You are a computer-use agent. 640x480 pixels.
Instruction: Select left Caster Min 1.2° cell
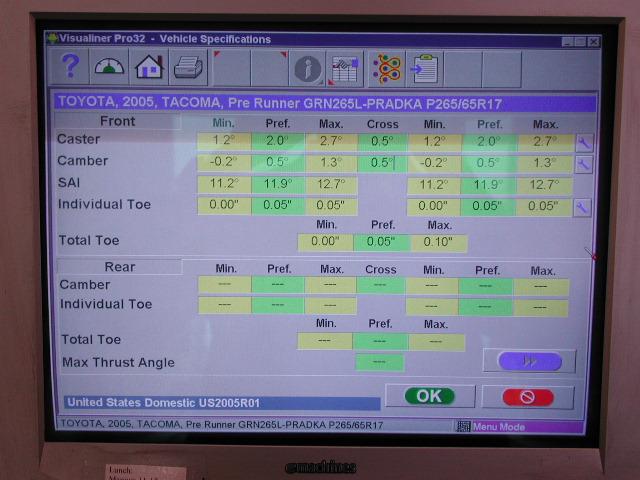tap(224, 141)
